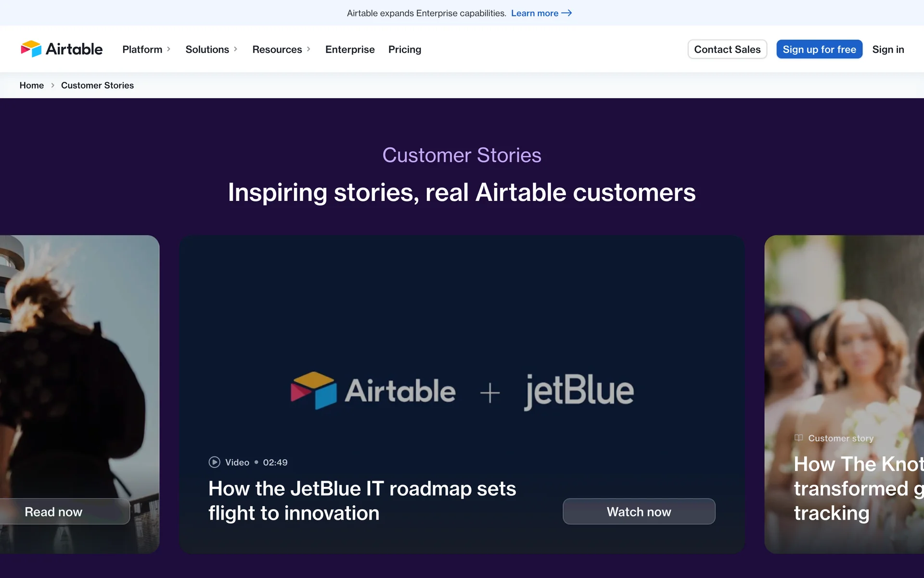Open The Knot customer story card

(x=847, y=488)
